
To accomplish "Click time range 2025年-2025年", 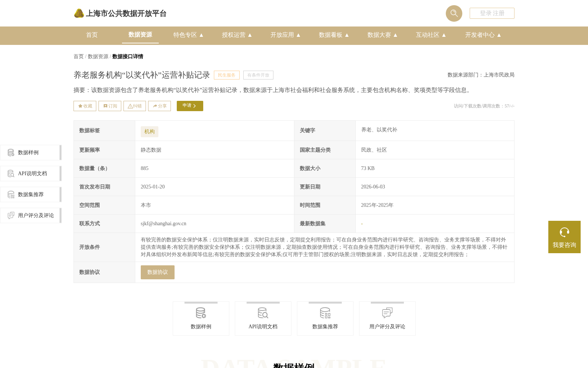I will 377,205.
